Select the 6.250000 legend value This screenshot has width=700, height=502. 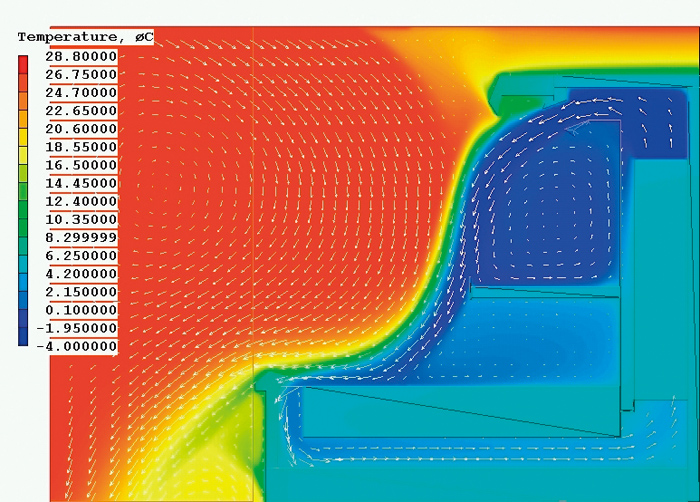click(x=81, y=255)
